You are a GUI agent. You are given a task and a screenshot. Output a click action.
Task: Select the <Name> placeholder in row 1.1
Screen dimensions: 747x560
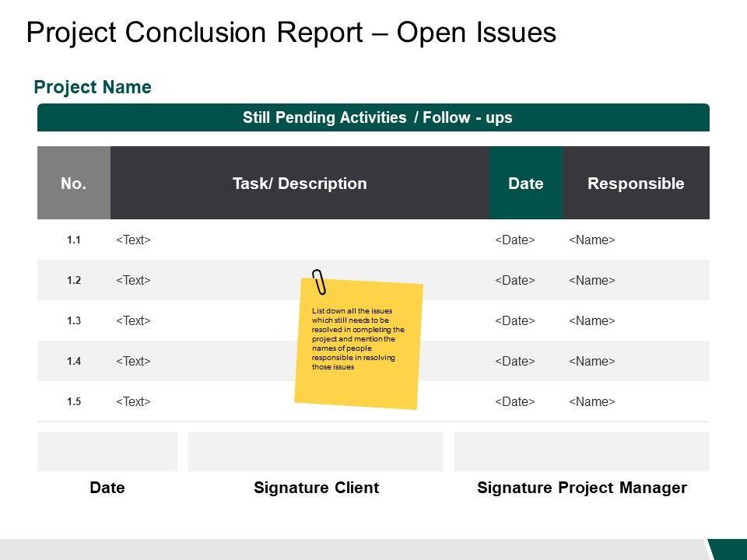pyautogui.click(x=591, y=240)
